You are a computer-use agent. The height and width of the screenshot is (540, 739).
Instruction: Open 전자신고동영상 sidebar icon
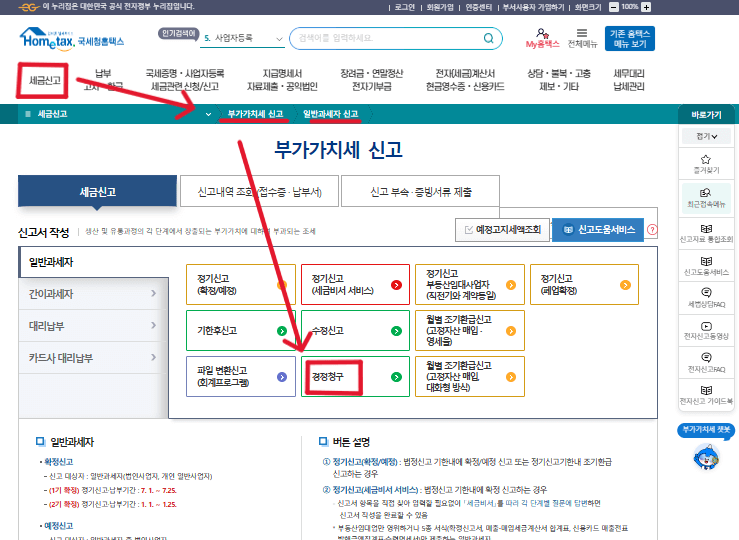(x=706, y=326)
